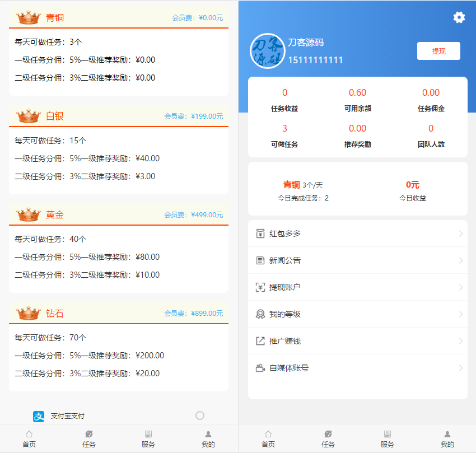Switch to 任务 tab in right panel
The image size is (476, 453).
328,439
